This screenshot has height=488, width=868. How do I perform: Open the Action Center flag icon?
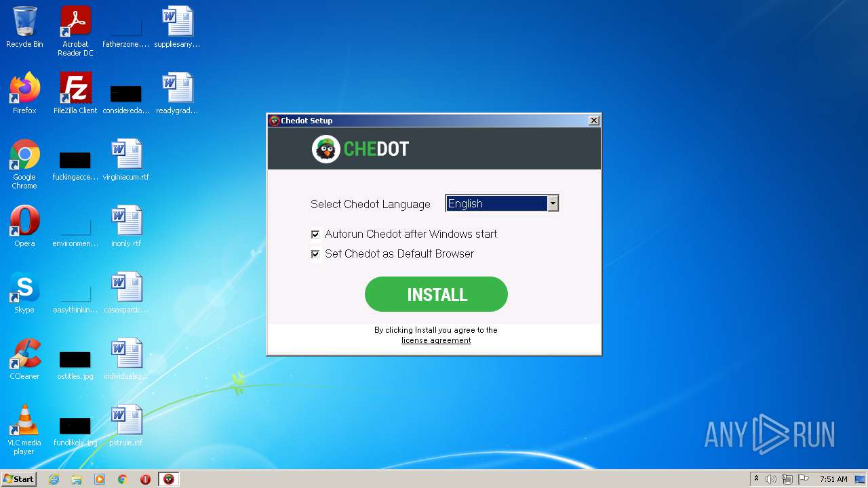click(804, 479)
